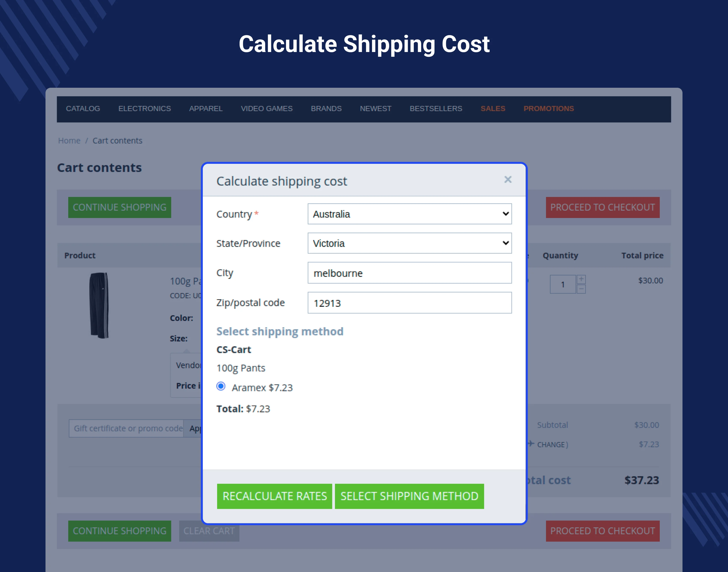Screen dimensions: 728x572
Task: Navigate to the Sales menu item
Action: point(492,109)
